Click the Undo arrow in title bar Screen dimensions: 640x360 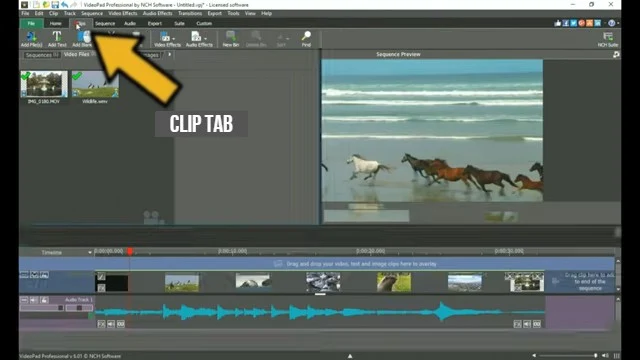coord(64,4)
